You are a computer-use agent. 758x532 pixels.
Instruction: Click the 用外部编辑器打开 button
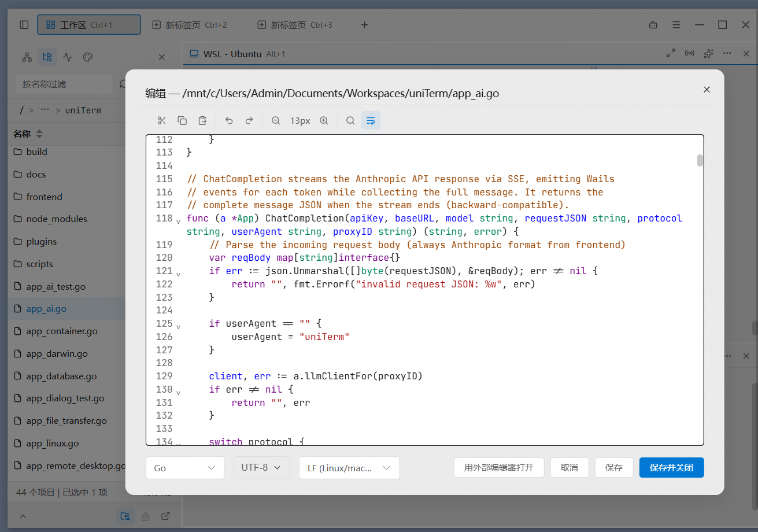[x=499, y=468]
